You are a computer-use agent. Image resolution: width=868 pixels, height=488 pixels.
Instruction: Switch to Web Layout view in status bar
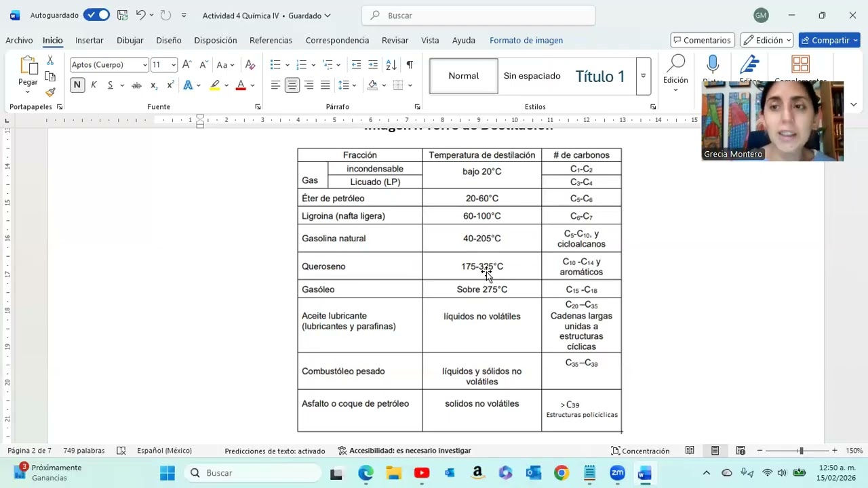pos(741,451)
